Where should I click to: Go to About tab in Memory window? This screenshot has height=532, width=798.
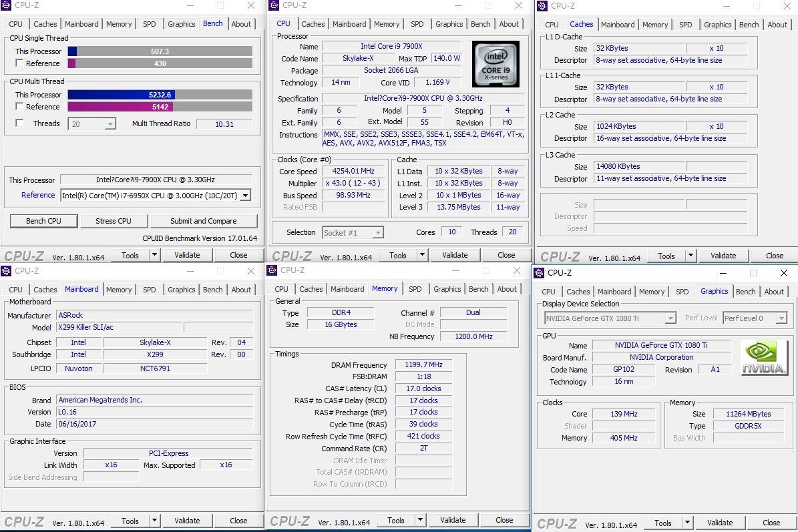tap(507, 289)
